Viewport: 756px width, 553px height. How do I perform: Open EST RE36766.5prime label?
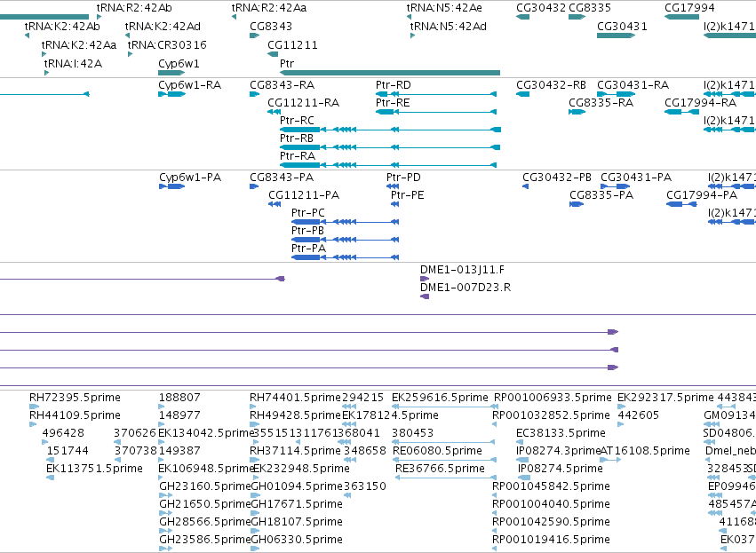(x=440, y=469)
